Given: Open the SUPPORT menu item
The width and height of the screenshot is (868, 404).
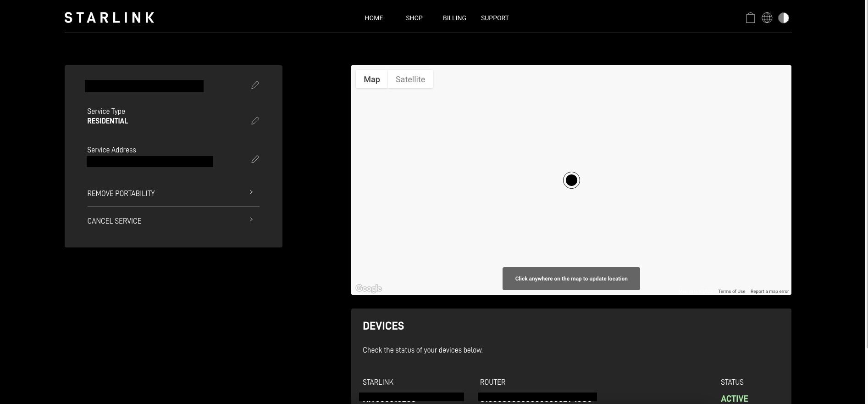Looking at the screenshot, I should click(x=495, y=18).
